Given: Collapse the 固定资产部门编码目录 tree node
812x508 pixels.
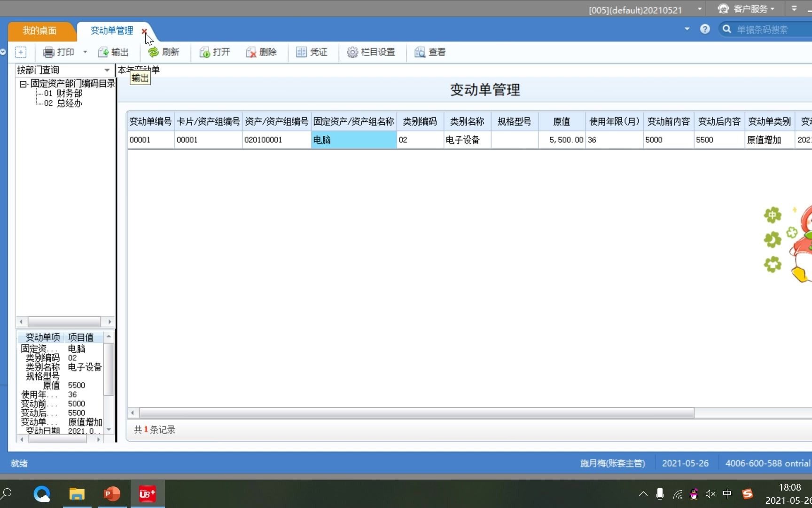Looking at the screenshot, I should coord(22,84).
